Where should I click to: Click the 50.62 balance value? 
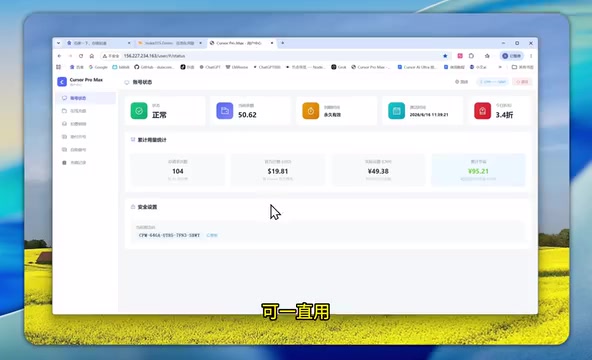click(247, 115)
